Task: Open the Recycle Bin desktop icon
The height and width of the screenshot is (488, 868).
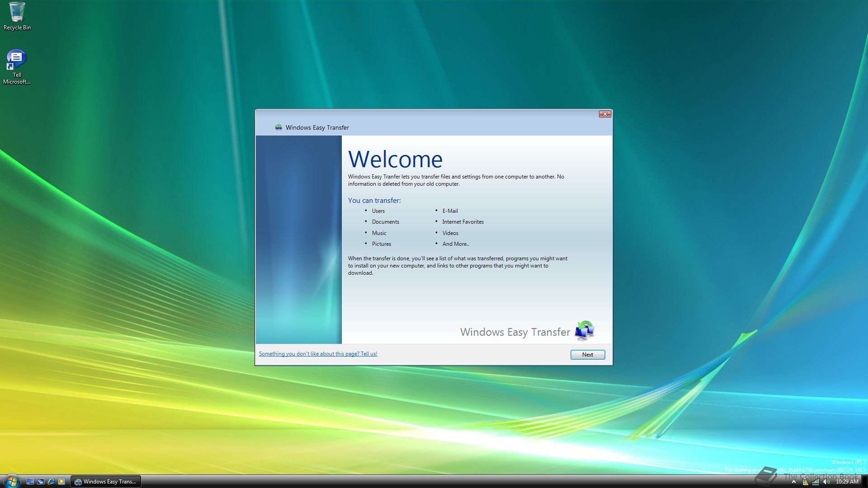Action: (x=17, y=16)
